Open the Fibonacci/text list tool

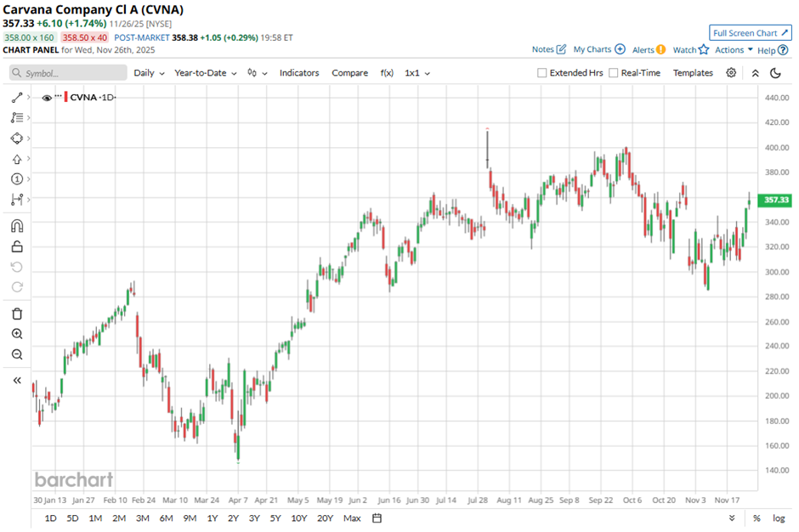[17, 118]
